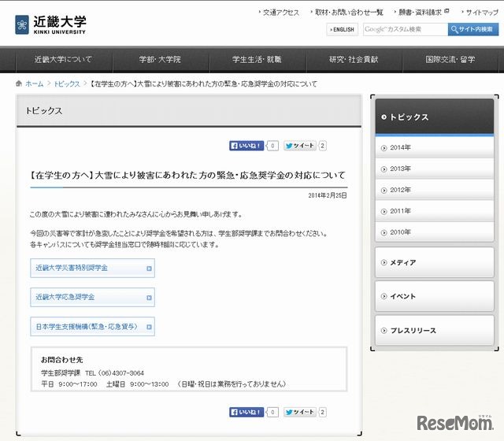
Task: Open 近畿大学応急奨学金 link
Action: pyautogui.click(x=93, y=298)
